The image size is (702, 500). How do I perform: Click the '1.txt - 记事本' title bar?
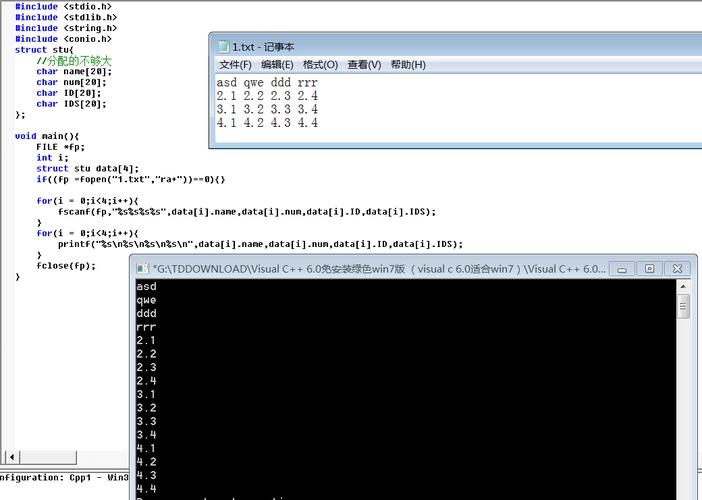tap(455, 47)
